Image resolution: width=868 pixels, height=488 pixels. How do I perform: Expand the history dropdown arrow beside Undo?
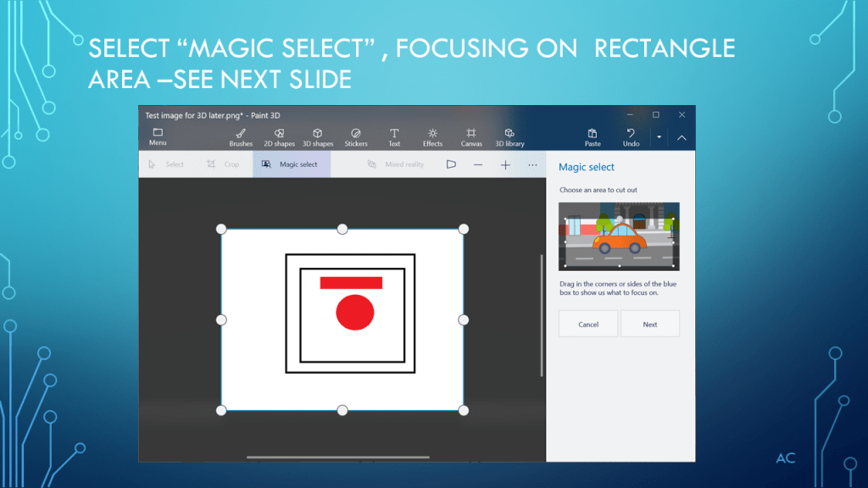(x=659, y=137)
